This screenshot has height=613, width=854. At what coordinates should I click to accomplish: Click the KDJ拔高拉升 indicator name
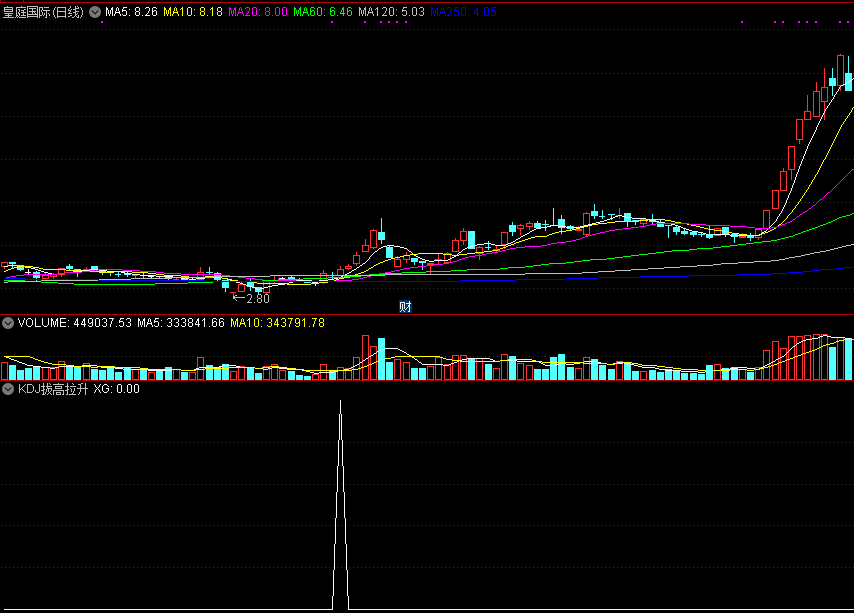coord(53,389)
